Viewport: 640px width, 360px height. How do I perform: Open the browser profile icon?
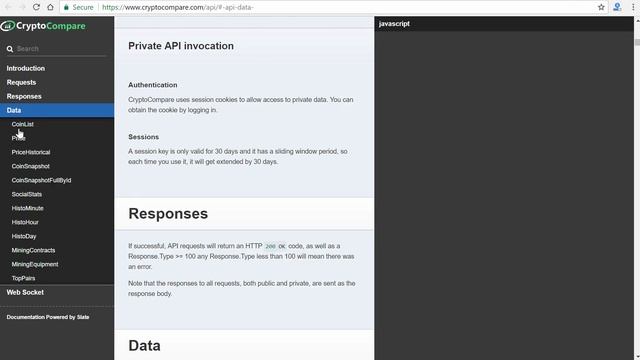(x=617, y=7)
